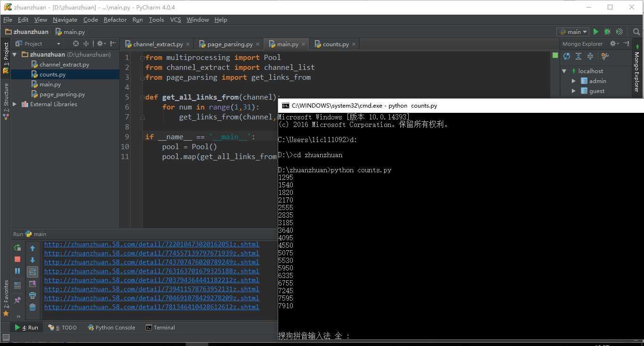The height and width of the screenshot is (346, 644).
Task: Open the Refactor menu
Action: point(115,20)
